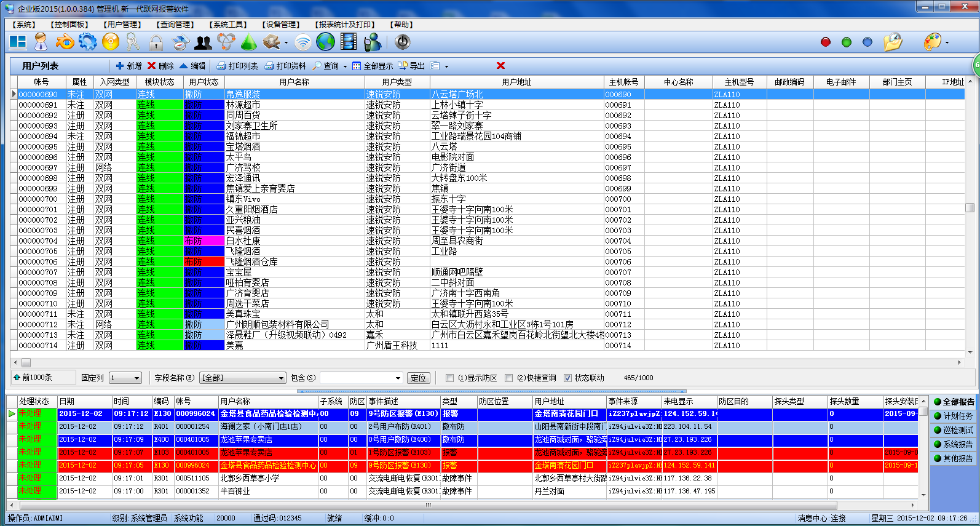
Task: Click the blue gear settings icon
Action: click(88, 42)
